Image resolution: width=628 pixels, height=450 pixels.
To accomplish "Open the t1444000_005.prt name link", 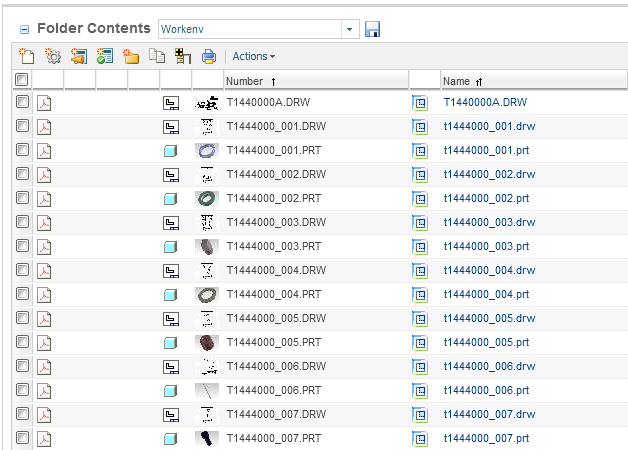I will pos(486,342).
